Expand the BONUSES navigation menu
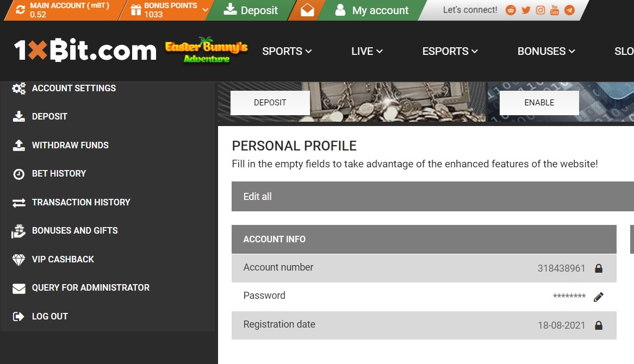Viewport: 634px width, 364px height. [x=546, y=51]
